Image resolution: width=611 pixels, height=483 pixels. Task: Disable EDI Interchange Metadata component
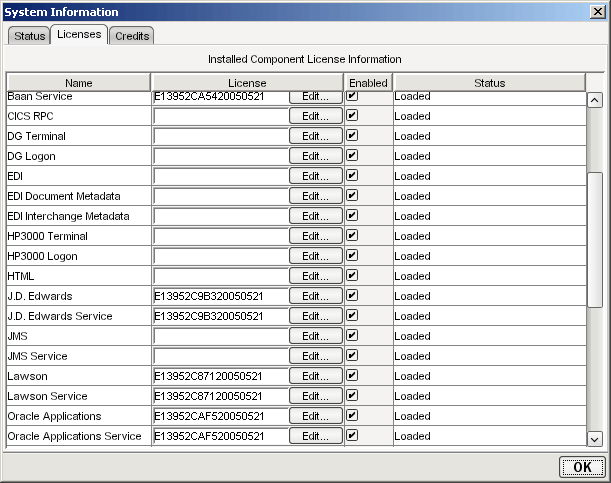point(352,215)
